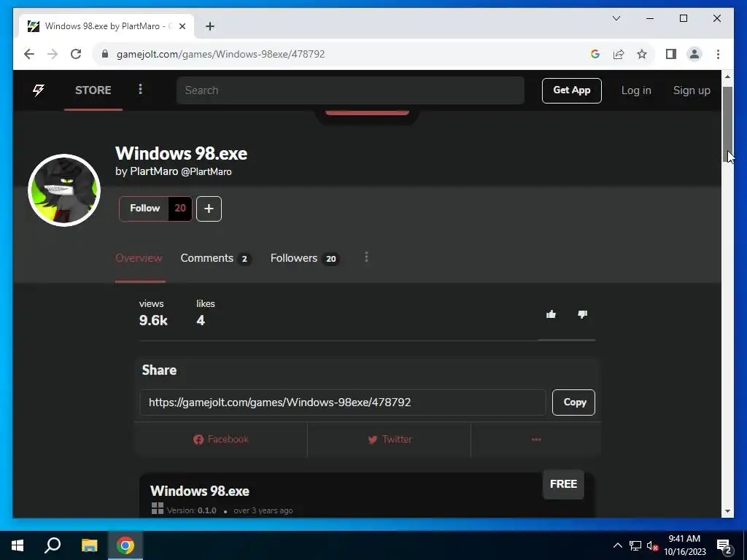This screenshot has height=560, width=747.
Task: Click the page scrollbar thumb
Action: pos(727,124)
